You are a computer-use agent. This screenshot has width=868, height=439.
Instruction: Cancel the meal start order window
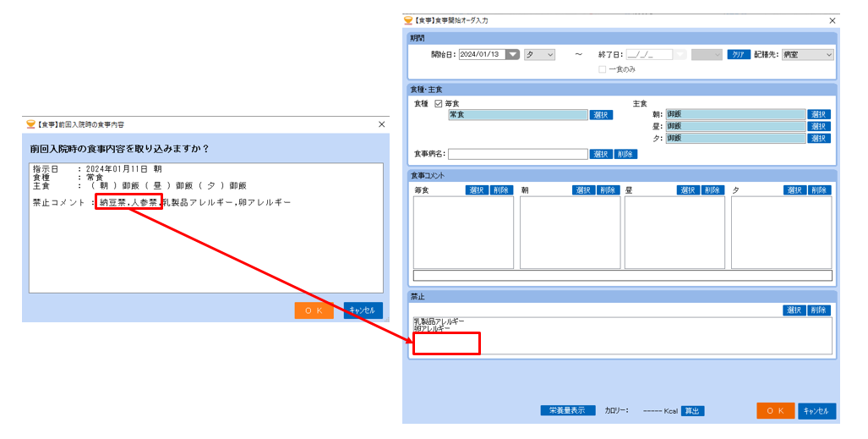(x=817, y=411)
